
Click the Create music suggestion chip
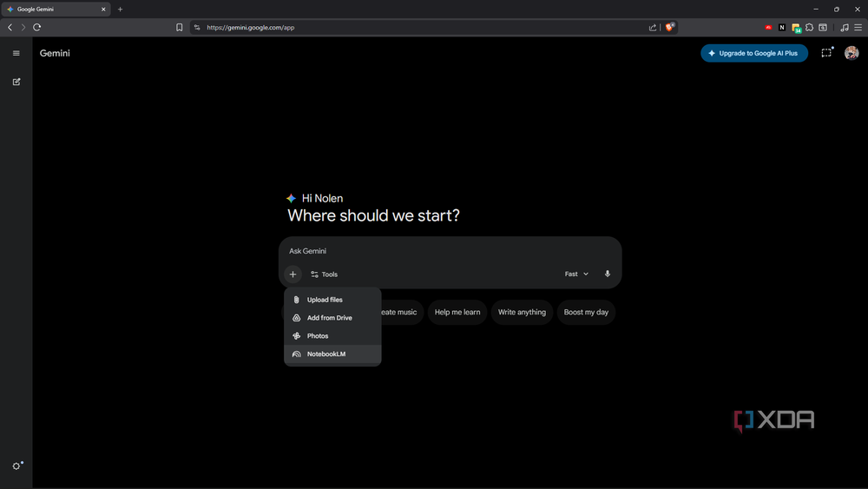[403, 313]
